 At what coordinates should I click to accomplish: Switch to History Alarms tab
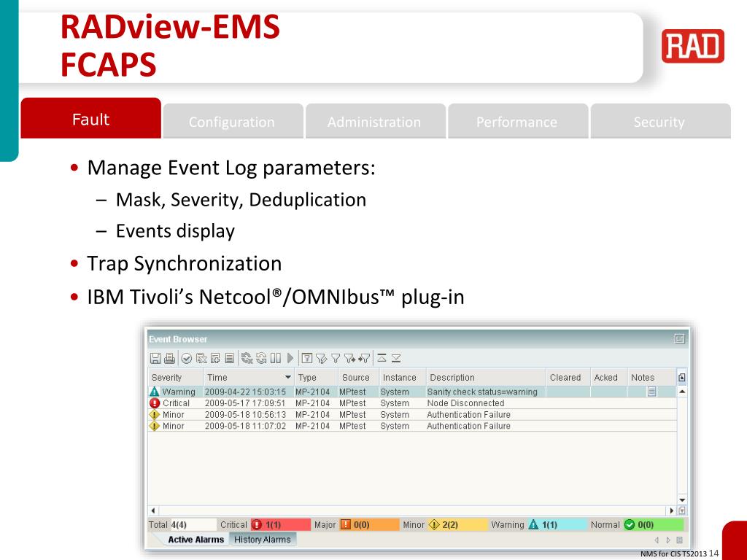[x=263, y=540]
